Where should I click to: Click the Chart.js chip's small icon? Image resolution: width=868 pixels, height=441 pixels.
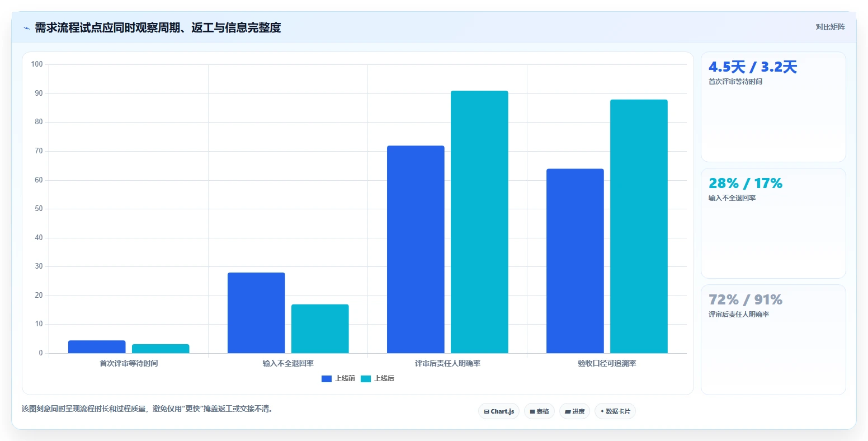(487, 411)
